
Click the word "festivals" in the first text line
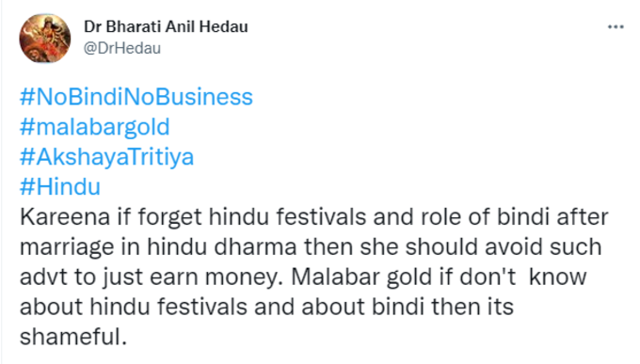click(x=321, y=217)
